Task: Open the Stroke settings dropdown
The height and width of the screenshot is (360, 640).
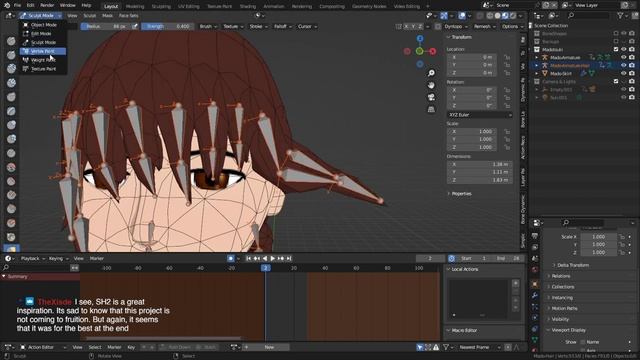Action: (x=258, y=26)
